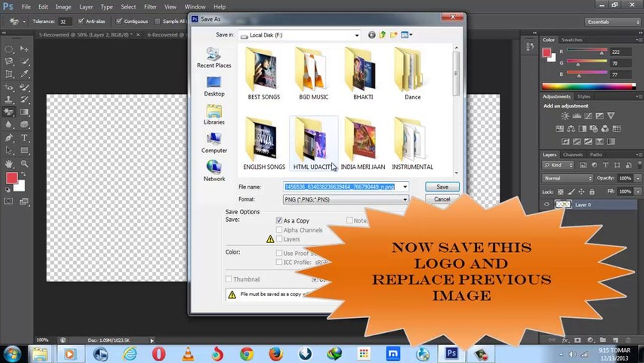Image resolution: width=644 pixels, height=363 pixels.
Task: Add a Brightness/Contrast adjustment
Action: [x=565, y=116]
